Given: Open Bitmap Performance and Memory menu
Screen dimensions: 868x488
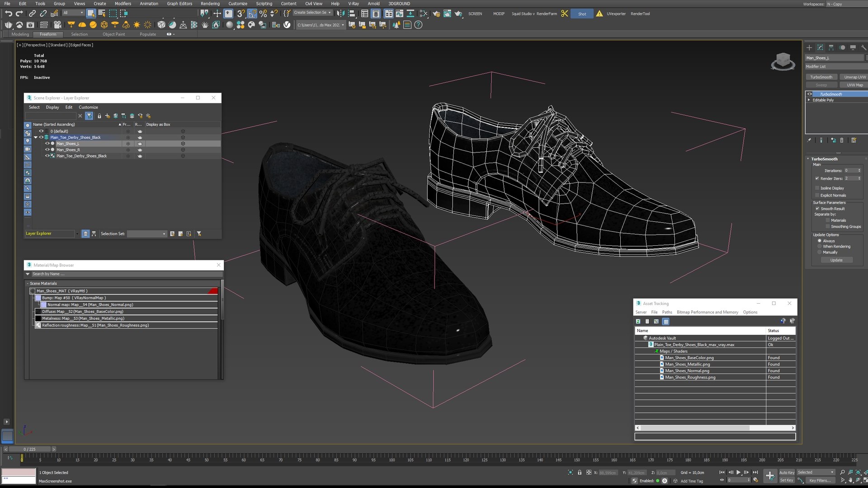Looking at the screenshot, I should click(707, 312).
